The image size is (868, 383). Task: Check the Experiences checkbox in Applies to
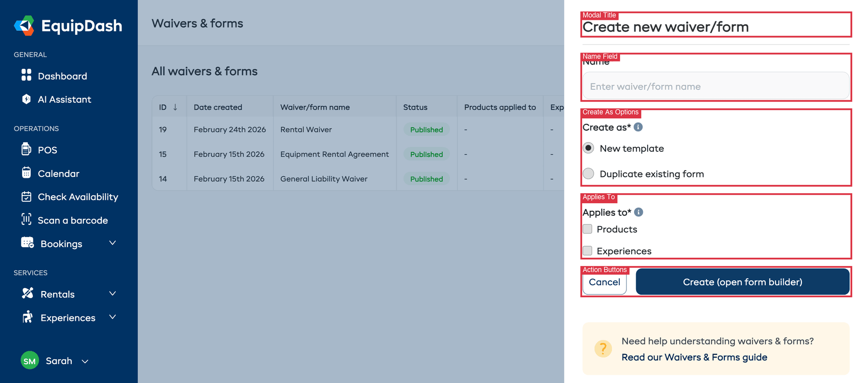pyautogui.click(x=587, y=251)
